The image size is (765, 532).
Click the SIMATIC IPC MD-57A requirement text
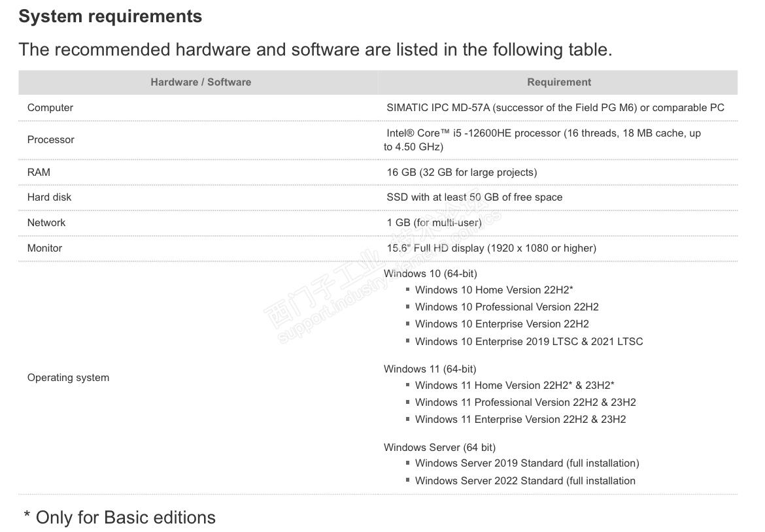pos(555,108)
